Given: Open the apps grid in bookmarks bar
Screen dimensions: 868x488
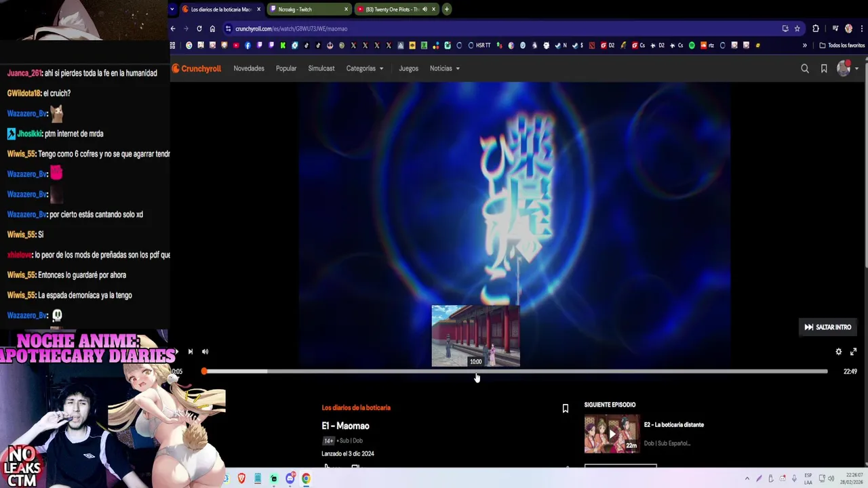Looking at the screenshot, I should (172, 45).
